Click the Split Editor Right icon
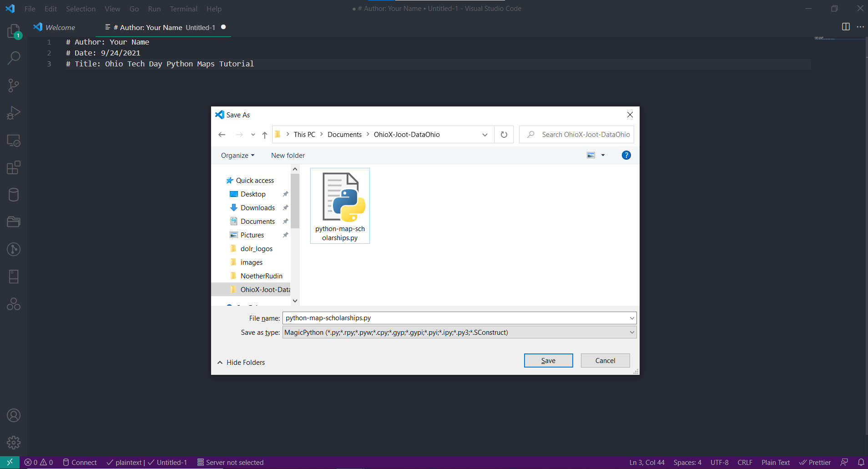This screenshot has width=868, height=469. (846, 27)
